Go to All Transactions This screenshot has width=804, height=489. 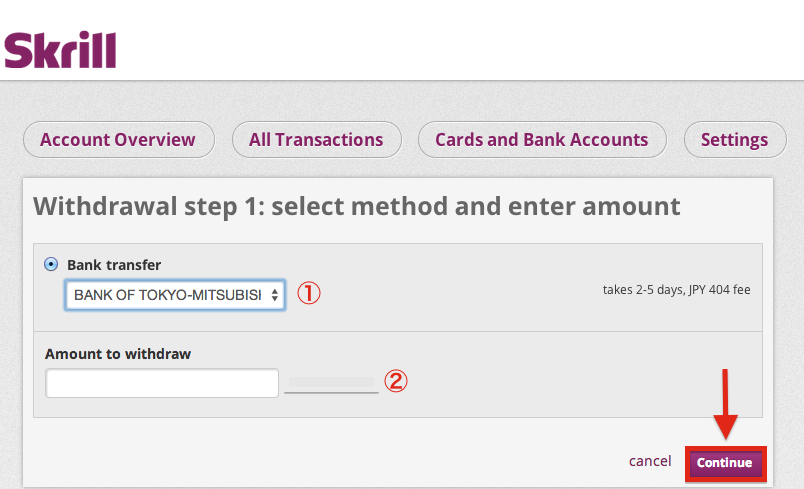[x=316, y=140]
